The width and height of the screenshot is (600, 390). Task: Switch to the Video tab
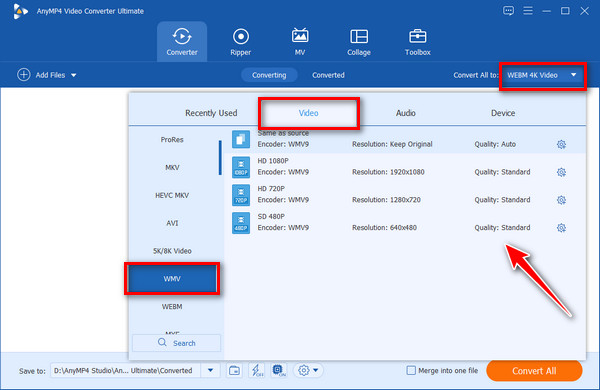click(x=308, y=113)
